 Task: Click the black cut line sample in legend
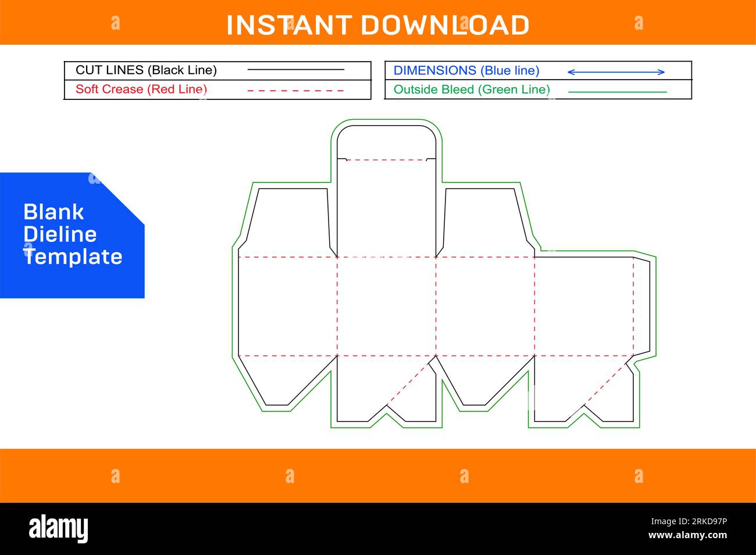(x=295, y=70)
